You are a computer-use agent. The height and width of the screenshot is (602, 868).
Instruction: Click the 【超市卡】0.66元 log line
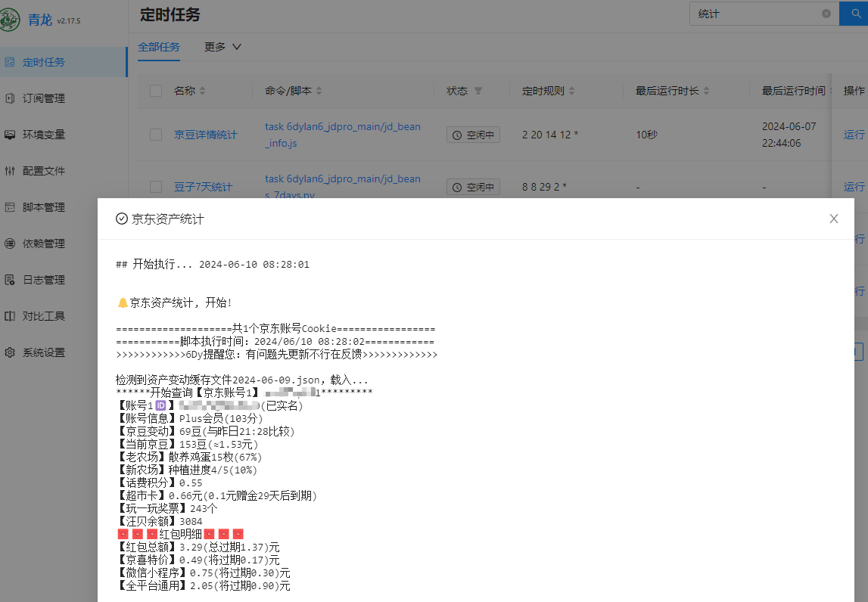tap(216, 496)
